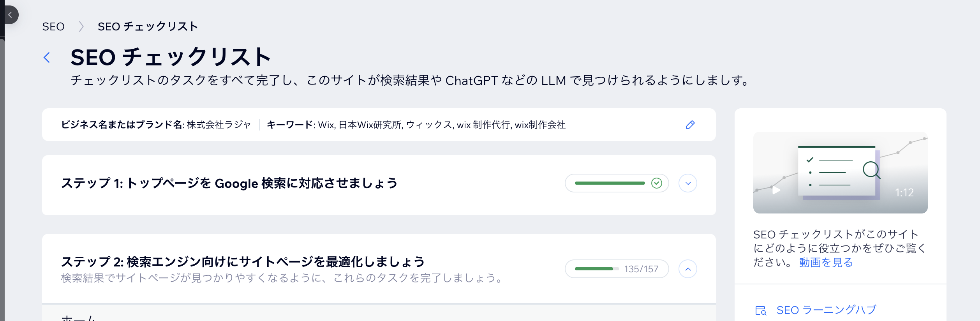Expand Step 1 with the down chevron
Image resolution: width=980 pixels, height=321 pixels.
688,183
